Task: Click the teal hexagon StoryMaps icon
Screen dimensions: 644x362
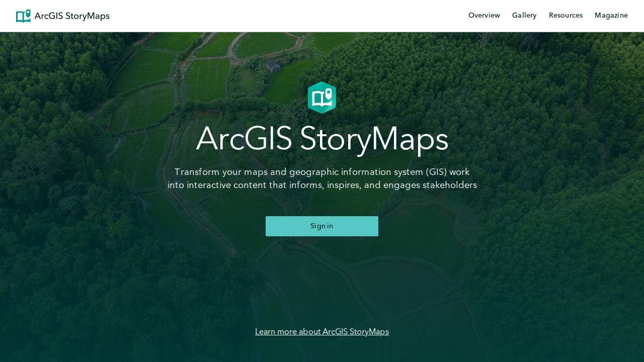Action: [322, 98]
